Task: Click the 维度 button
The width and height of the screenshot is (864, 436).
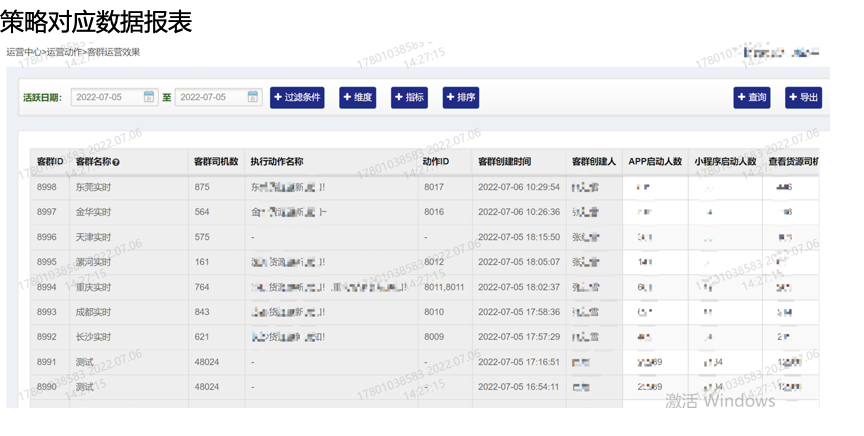Action: (x=358, y=98)
